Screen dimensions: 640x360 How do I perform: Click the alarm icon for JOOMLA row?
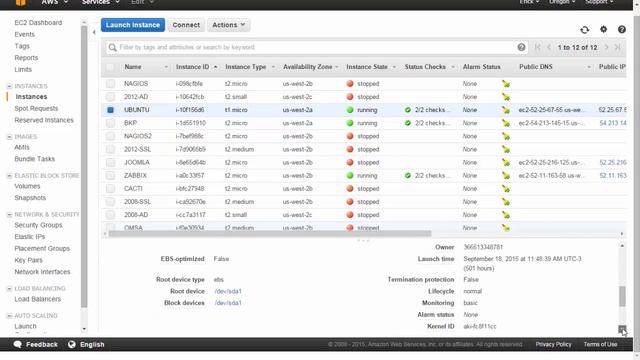point(506,162)
